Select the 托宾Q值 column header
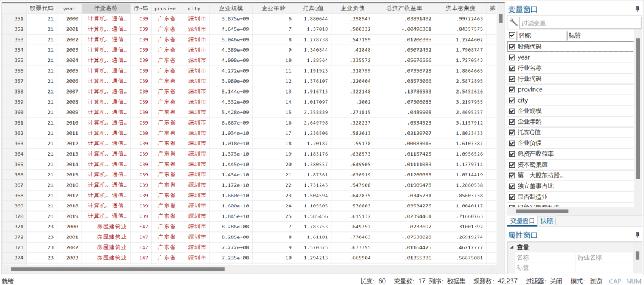Viewport: 644px width, 285px height. [x=312, y=8]
